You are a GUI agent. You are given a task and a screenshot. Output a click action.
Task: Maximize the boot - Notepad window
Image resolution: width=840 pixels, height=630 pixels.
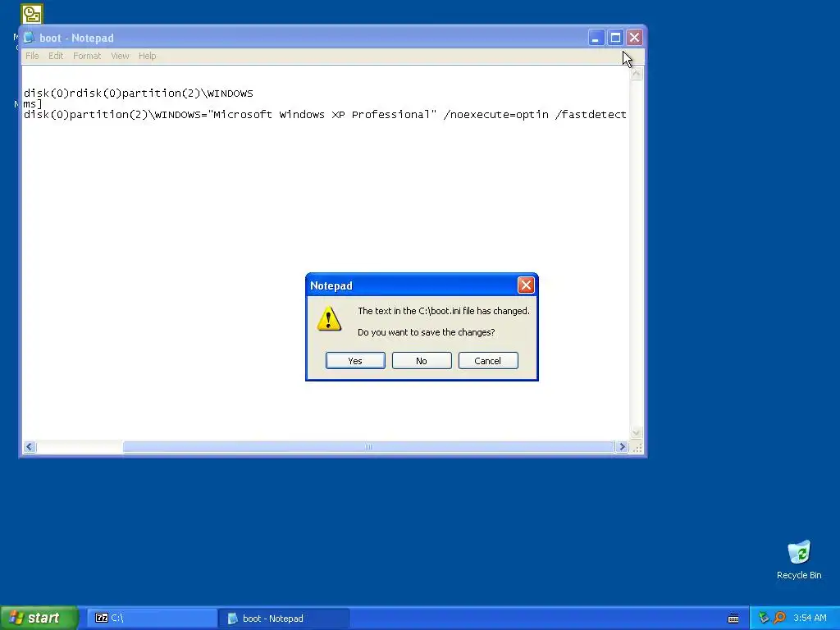point(615,38)
